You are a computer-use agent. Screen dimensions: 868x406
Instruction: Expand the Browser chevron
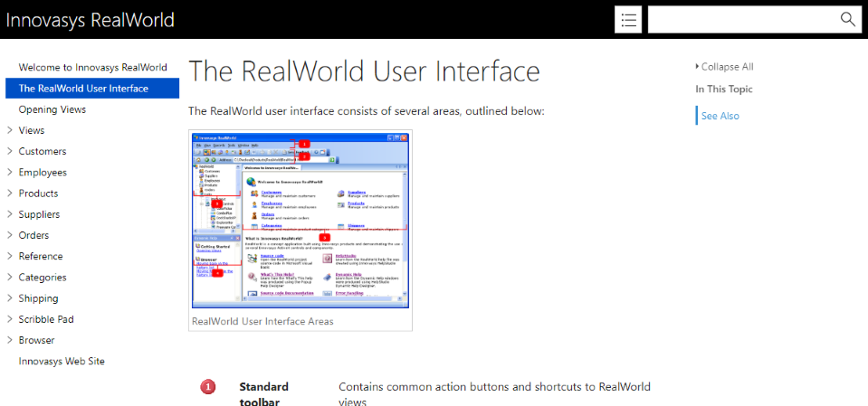point(10,341)
